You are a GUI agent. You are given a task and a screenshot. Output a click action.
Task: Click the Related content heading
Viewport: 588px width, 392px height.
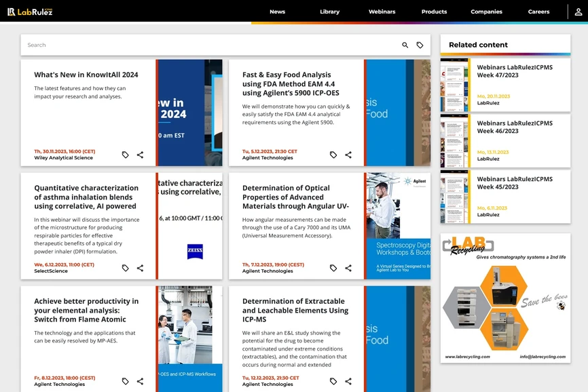[x=478, y=45]
